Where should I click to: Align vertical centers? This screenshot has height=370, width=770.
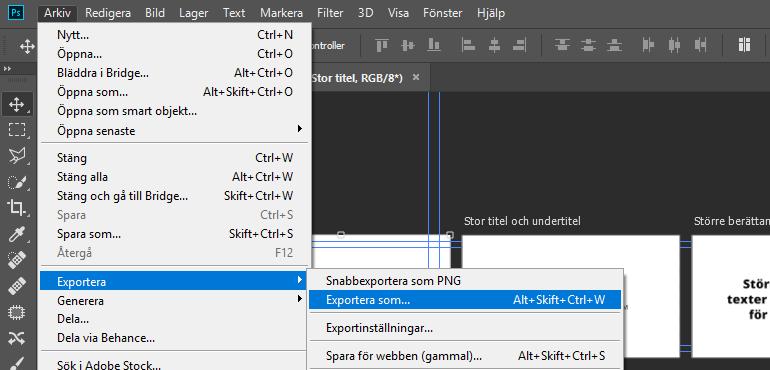(408, 45)
